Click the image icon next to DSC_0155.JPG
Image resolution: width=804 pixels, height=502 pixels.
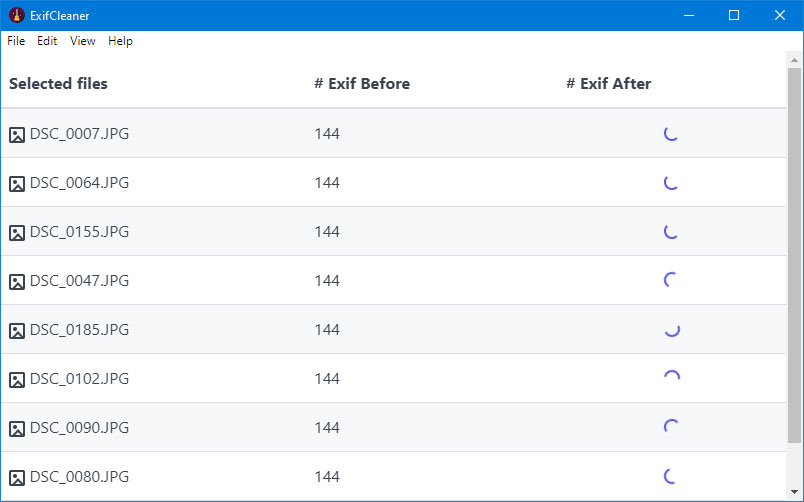coord(17,233)
